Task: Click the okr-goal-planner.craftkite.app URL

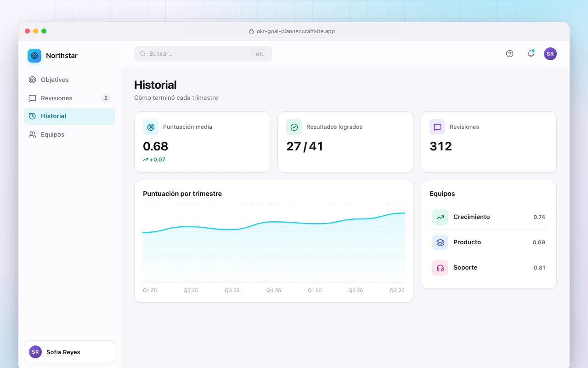Action: pos(296,31)
